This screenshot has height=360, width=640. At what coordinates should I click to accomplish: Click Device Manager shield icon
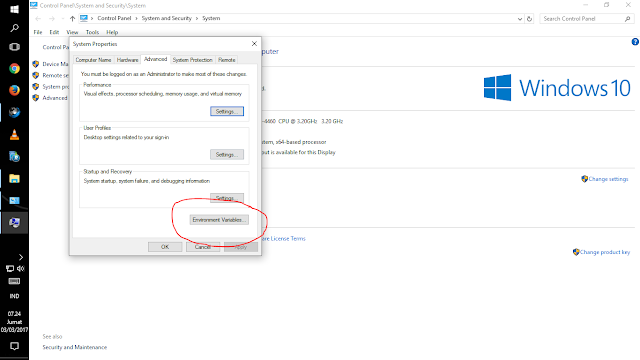36,64
